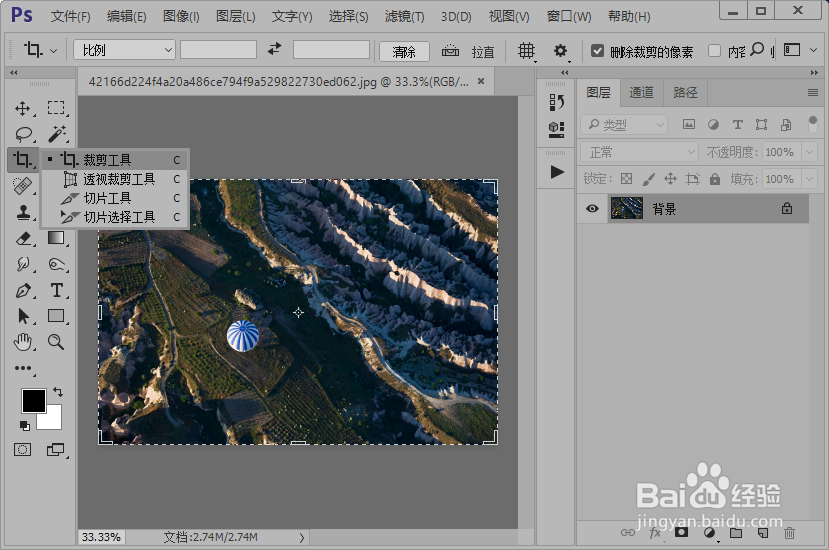Open the History panel icon
Screen dimensions: 829x550
click(556, 102)
